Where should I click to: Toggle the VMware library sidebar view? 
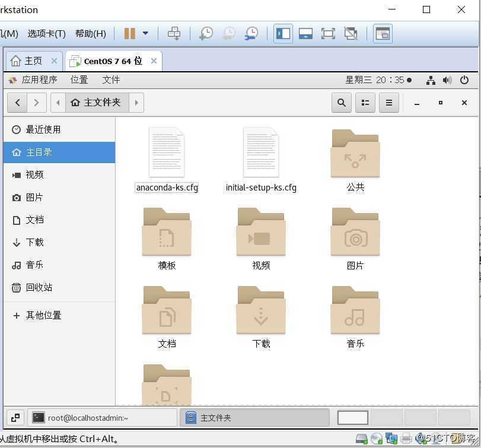pos(283,33)
